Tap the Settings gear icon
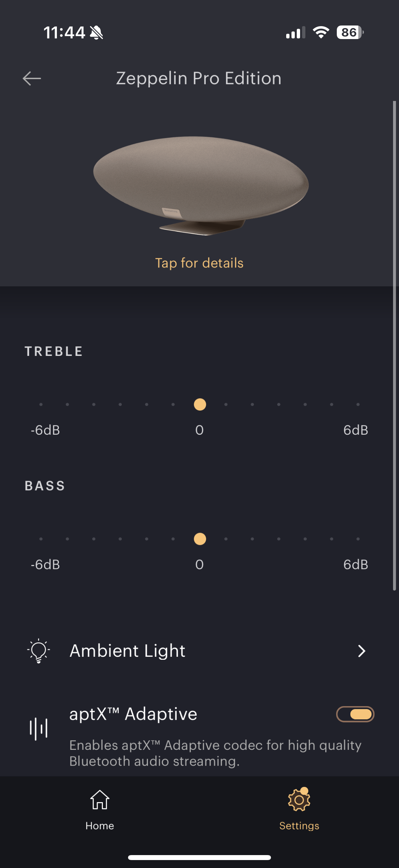 (299, 800)
